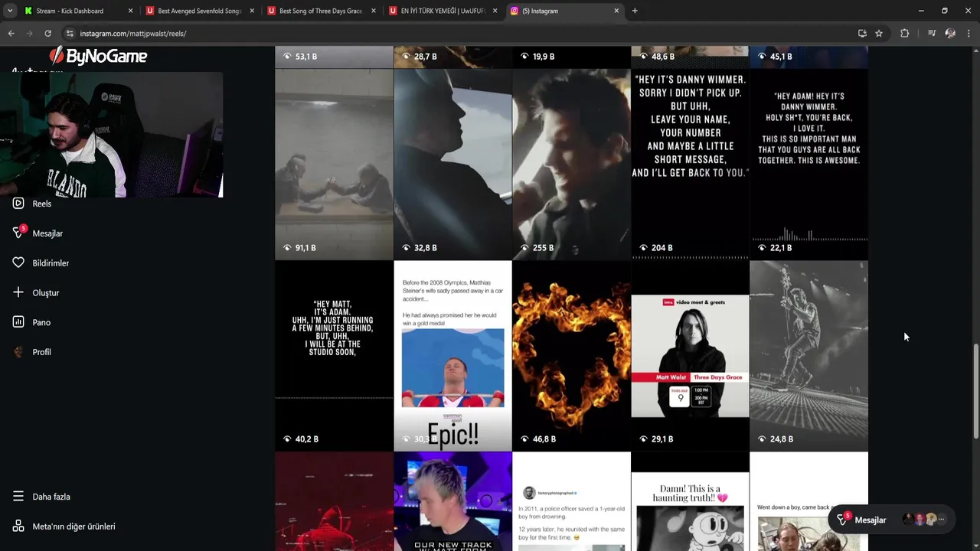
Task: Open the Reels icon in Instagram sidebar
Action: 18,204
